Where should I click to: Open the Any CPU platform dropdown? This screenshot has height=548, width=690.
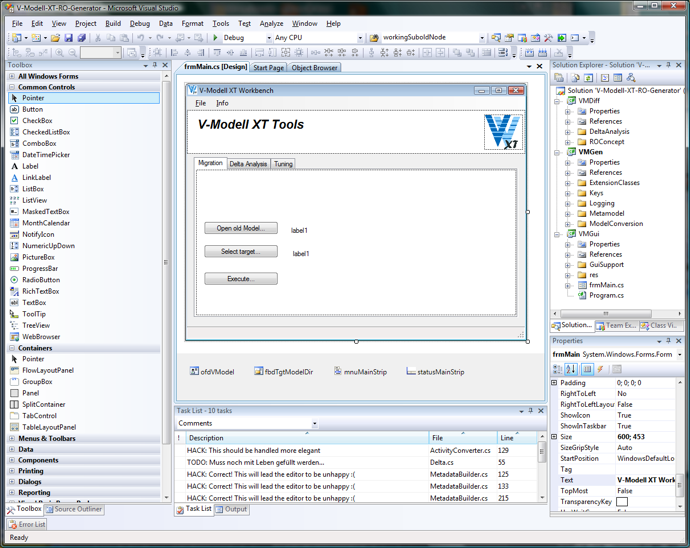(x=360, y=38)
